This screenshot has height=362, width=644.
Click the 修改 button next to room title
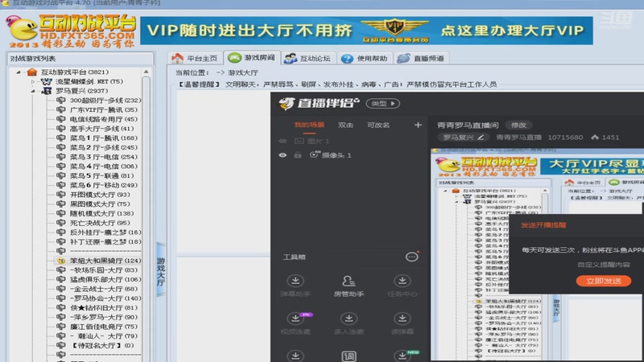[x=518, y=125]
